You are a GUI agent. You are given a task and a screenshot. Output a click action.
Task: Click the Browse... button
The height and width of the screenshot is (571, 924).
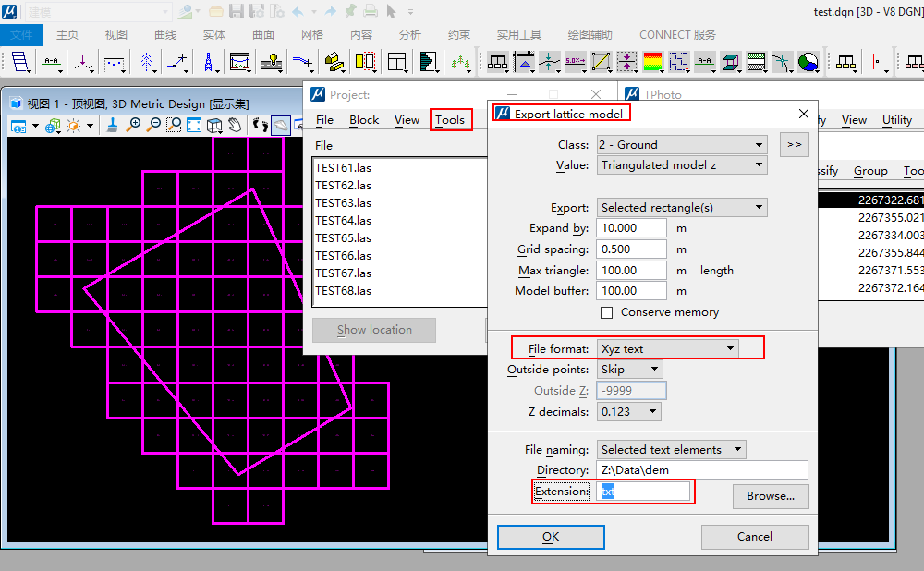pos(771,496)
